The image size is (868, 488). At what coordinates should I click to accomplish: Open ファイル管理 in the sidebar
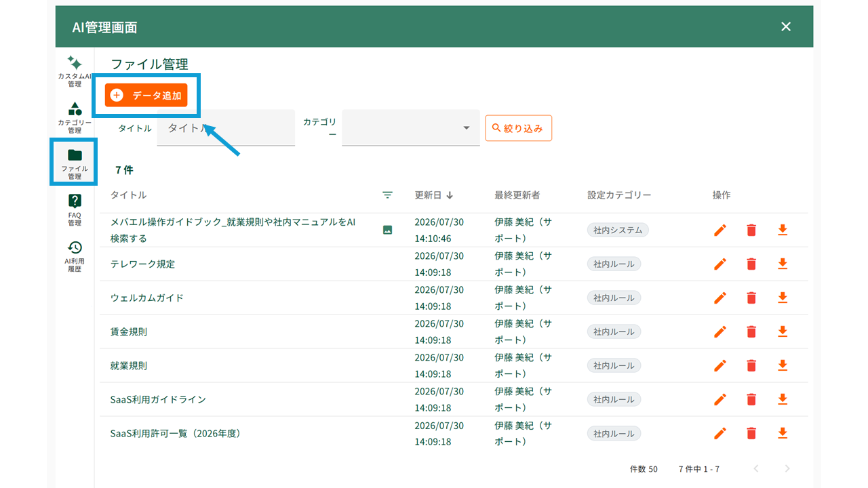(75, 163)
